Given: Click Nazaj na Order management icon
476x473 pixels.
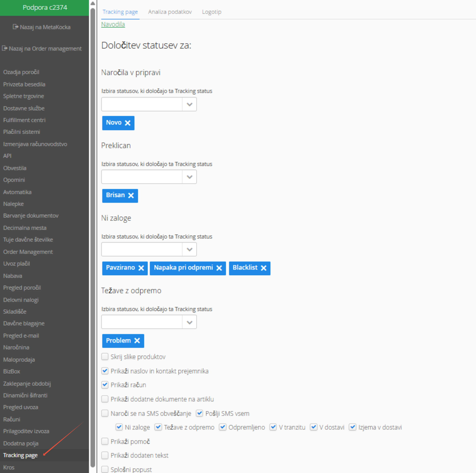Looking at the screenshot, I should point(5,48).
